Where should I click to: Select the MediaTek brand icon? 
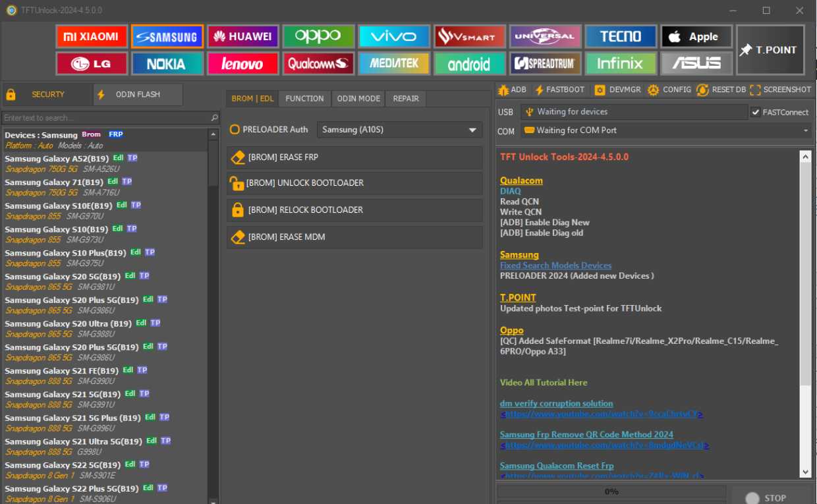click(x=394, y=64)
